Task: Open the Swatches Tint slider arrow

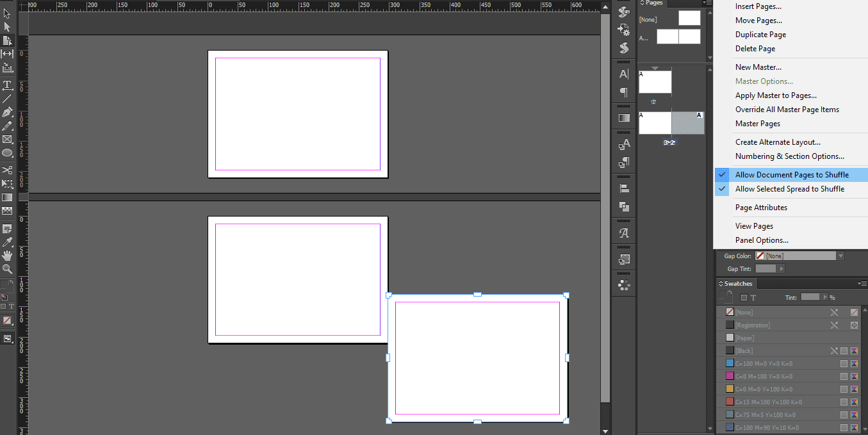Action: click(824, 297)
